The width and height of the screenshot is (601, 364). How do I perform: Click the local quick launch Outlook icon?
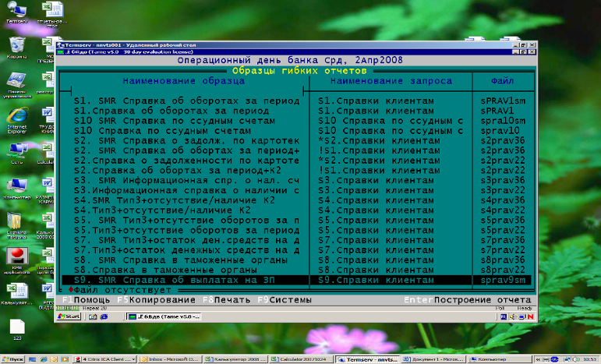(54, 359)
